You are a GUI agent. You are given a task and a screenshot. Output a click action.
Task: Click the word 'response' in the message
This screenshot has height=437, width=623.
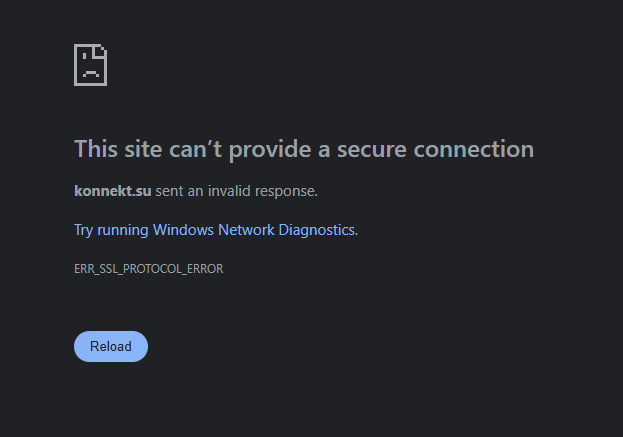coord(286,192)
